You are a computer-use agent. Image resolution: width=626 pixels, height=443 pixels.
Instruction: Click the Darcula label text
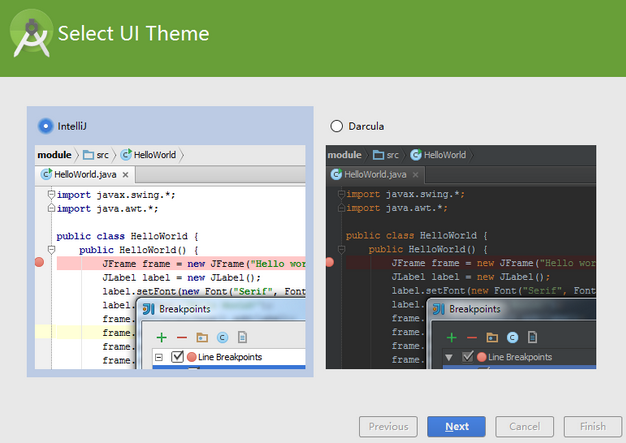pyautogui.click(x=366, y=126)
